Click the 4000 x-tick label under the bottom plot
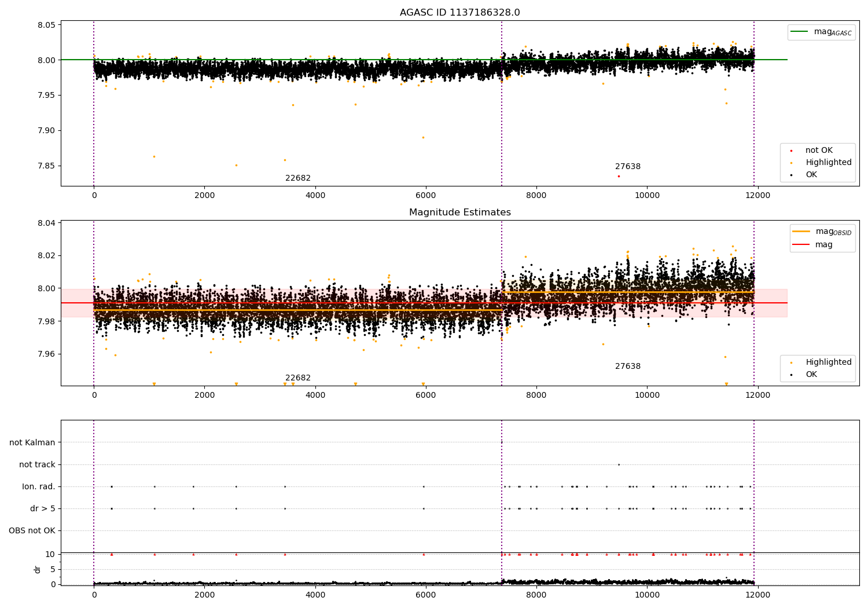 coord(315,595)
